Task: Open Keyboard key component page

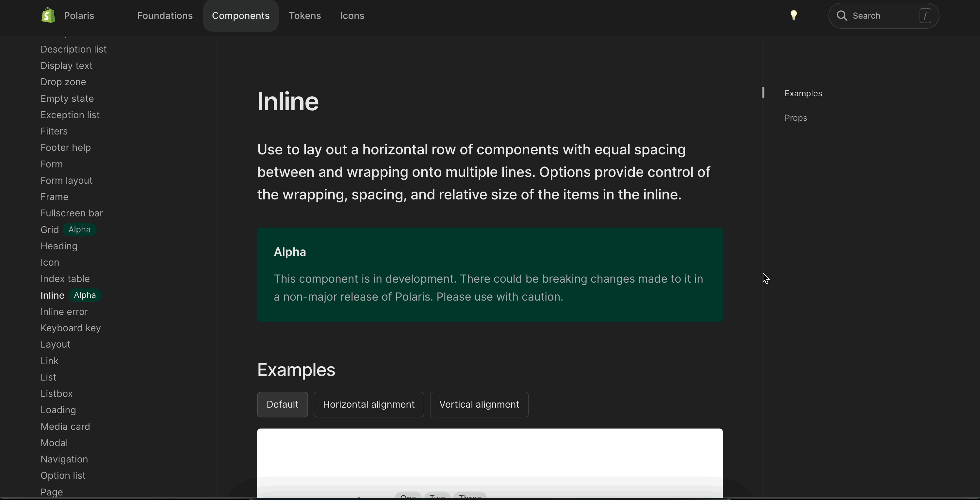Action: pyautogui.click(x=70, y=328)
